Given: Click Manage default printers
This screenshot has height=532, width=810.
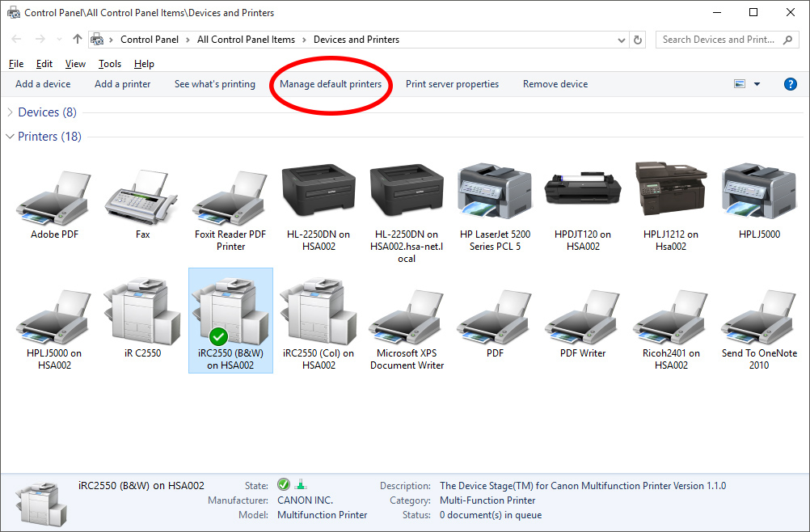Looking at the screenshot, I should click(x=331, y=84).
